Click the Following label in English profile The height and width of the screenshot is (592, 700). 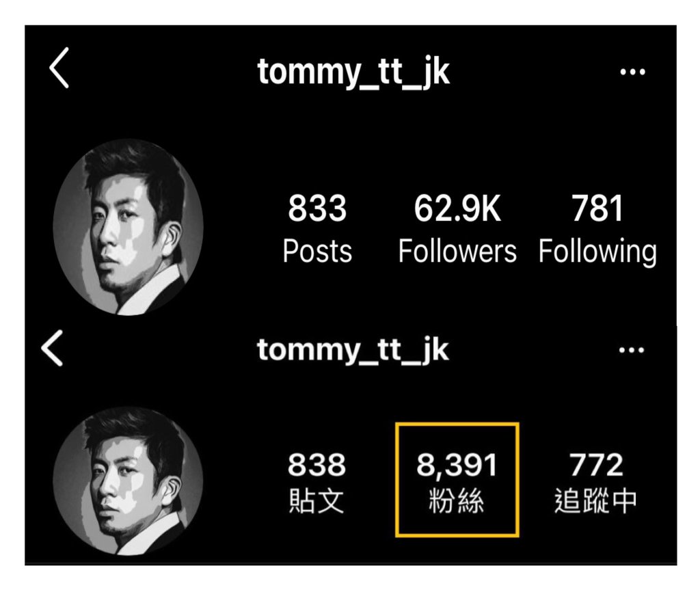pos(597,252)
